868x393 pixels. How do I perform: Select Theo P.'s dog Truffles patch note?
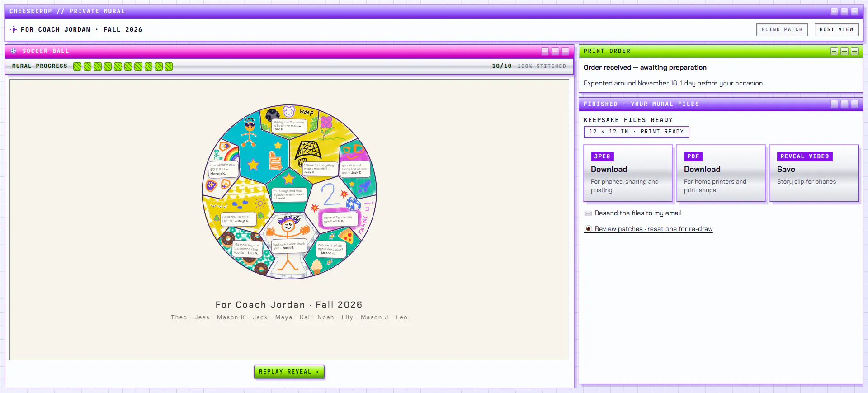[x=289, y=125]
